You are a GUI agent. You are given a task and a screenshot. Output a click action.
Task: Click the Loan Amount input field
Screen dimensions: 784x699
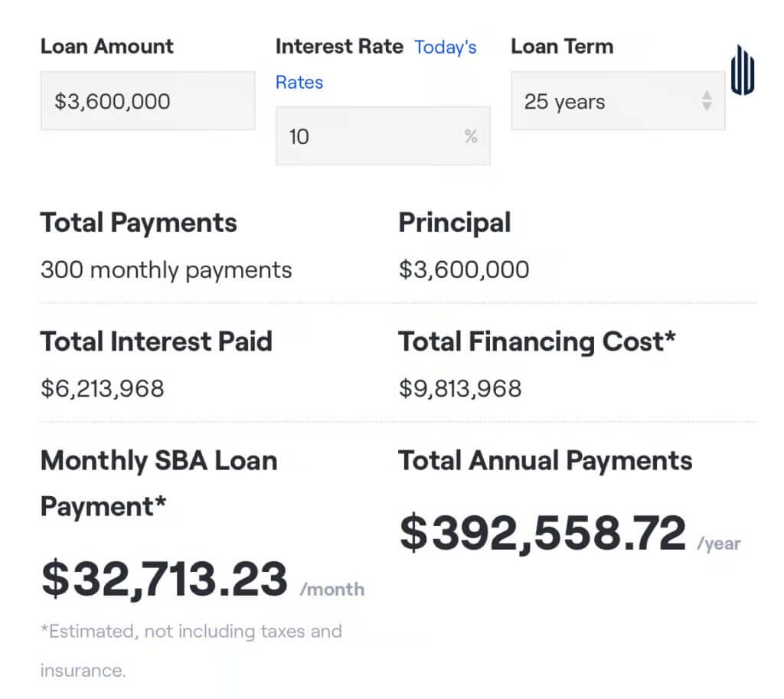148,100
